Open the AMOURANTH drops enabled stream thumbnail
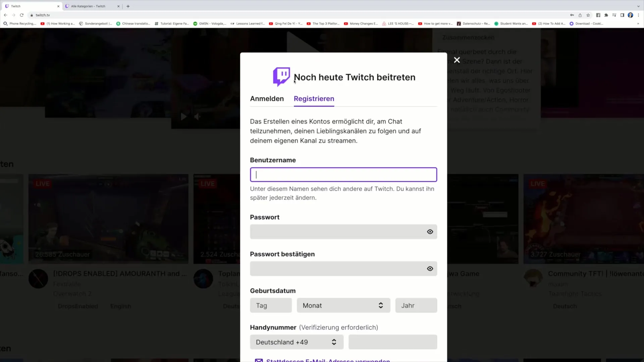 [108, 219]
